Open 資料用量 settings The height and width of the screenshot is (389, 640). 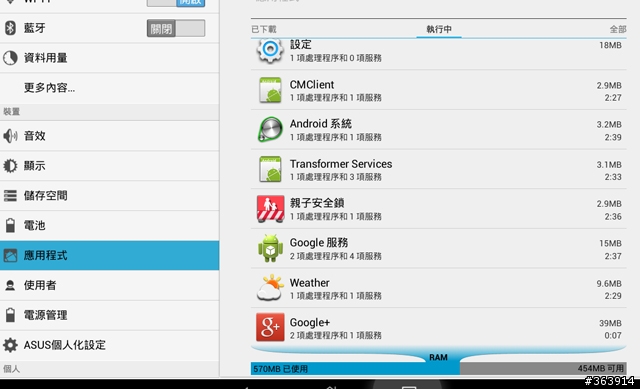(109, 58)
